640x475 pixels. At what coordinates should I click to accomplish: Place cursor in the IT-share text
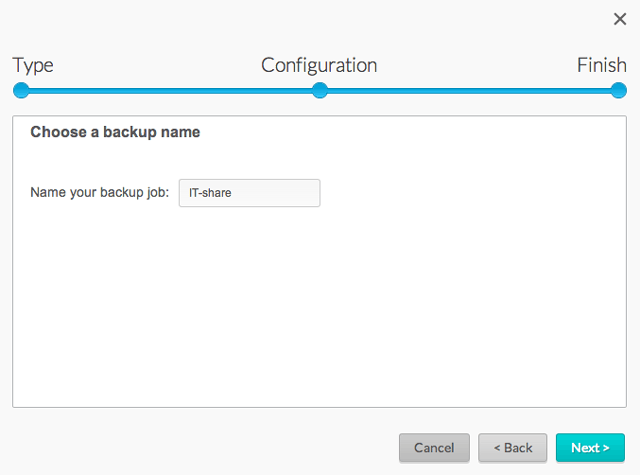tap(210, 193)
